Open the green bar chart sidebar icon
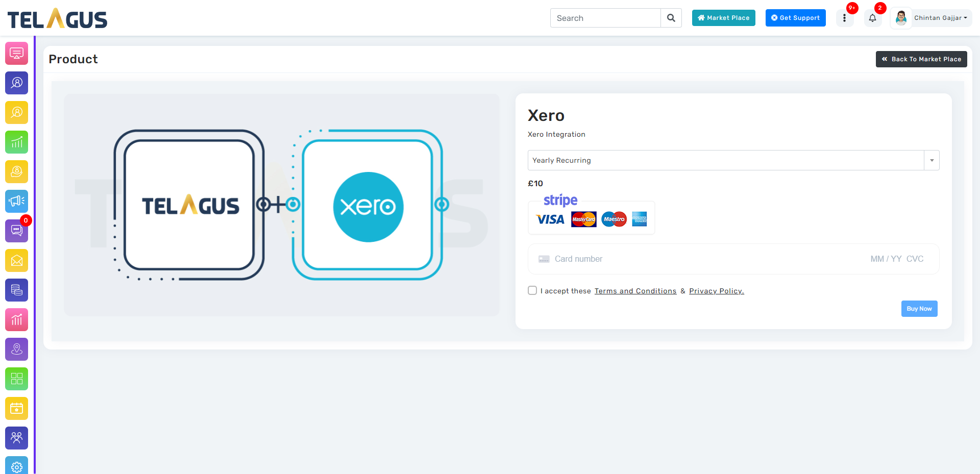Screen dimensions: 980x474 [x=16, y=142]
